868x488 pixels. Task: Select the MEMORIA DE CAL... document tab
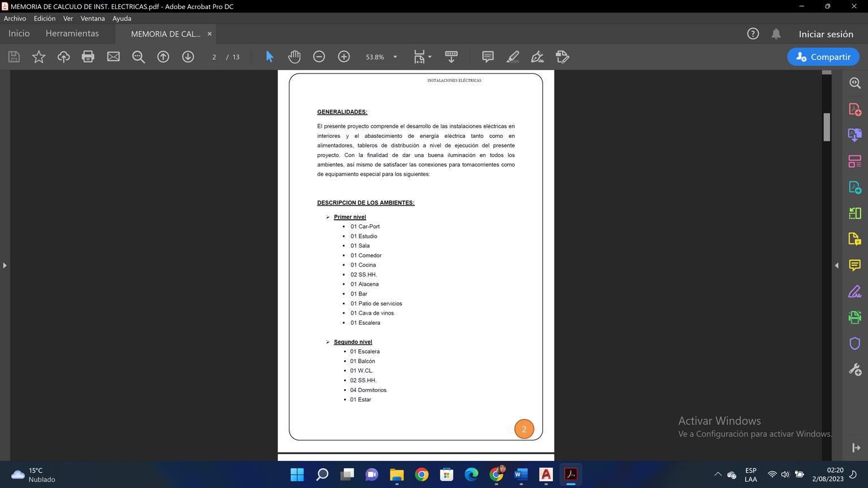166,34
